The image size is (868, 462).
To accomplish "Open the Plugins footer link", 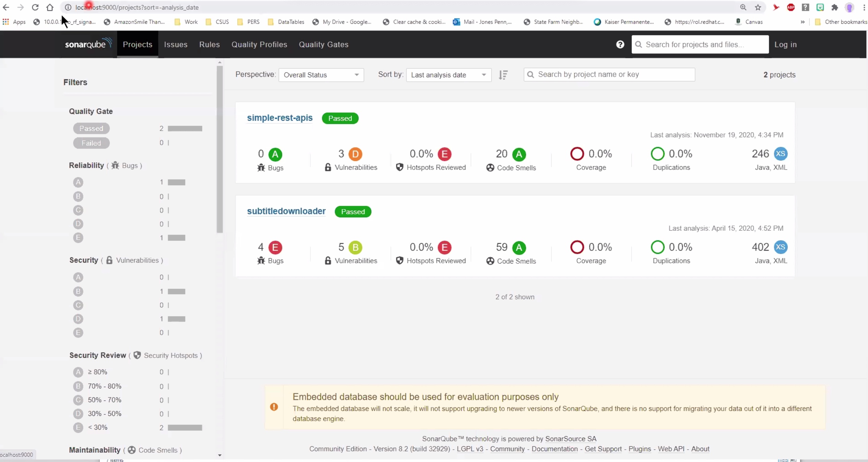I will [640, 449].
